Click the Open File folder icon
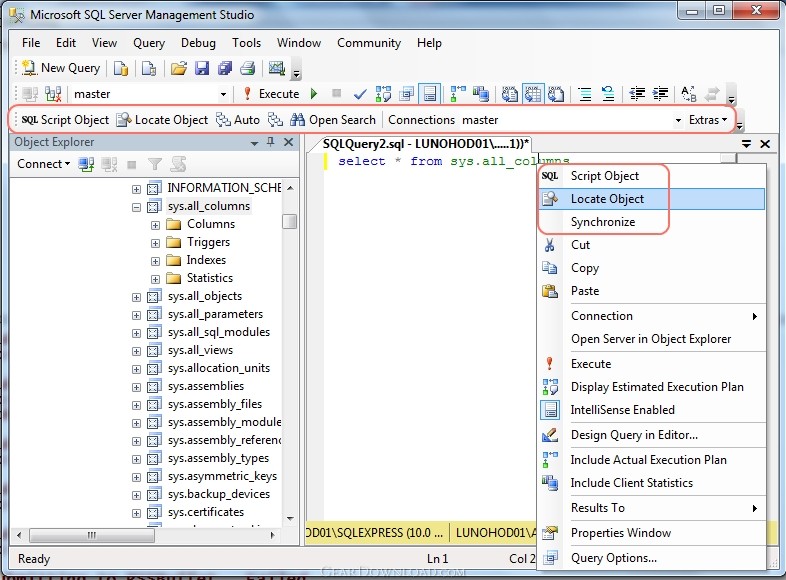 178,68
